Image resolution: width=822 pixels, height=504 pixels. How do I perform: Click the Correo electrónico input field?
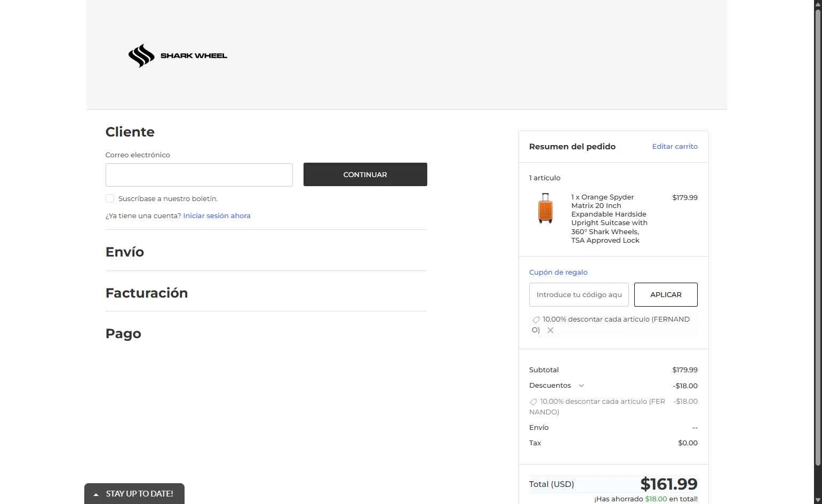click(199, 175)
